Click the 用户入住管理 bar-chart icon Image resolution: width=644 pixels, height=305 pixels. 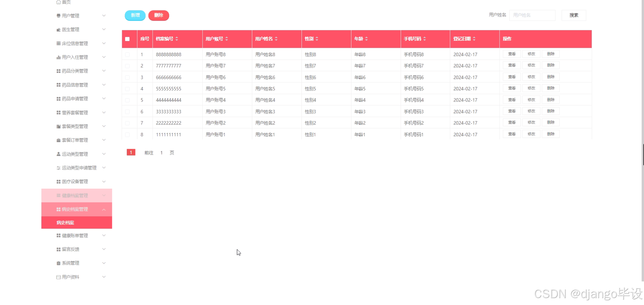[59, 57]
